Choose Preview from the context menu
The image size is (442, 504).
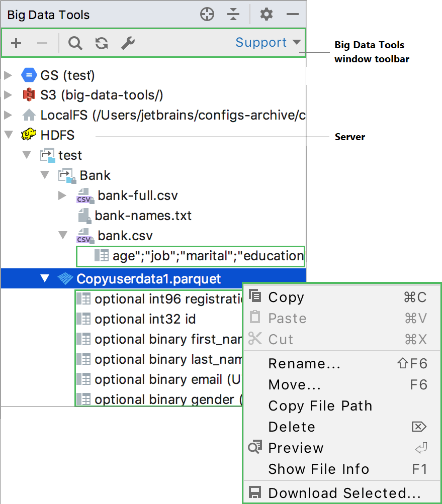(342, 448)
